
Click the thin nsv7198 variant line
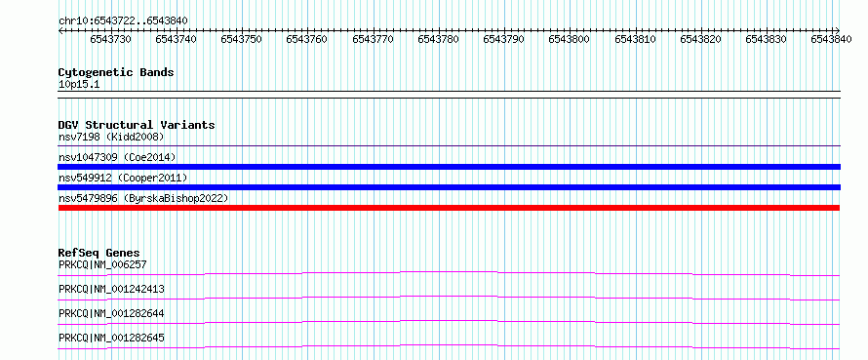point(449,146)
